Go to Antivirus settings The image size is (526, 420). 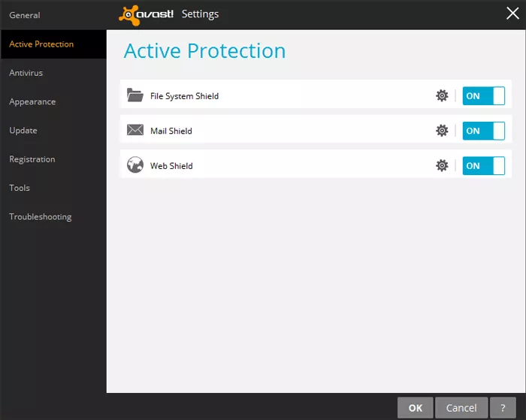pos(53,73)
